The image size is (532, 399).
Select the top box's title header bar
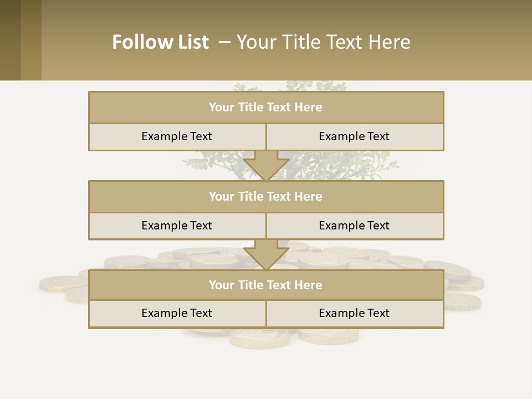click(266, 108)
